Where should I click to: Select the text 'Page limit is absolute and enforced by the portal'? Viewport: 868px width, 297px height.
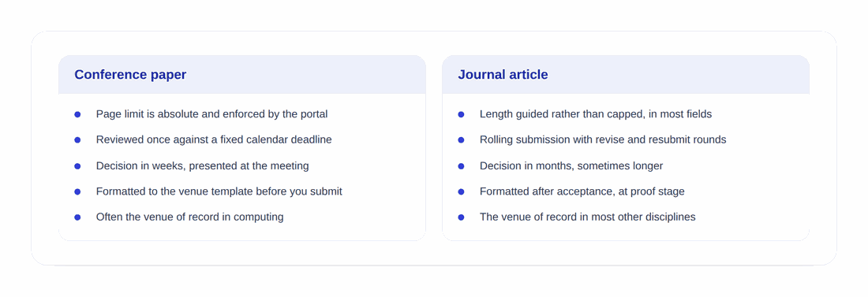(212, 114)
